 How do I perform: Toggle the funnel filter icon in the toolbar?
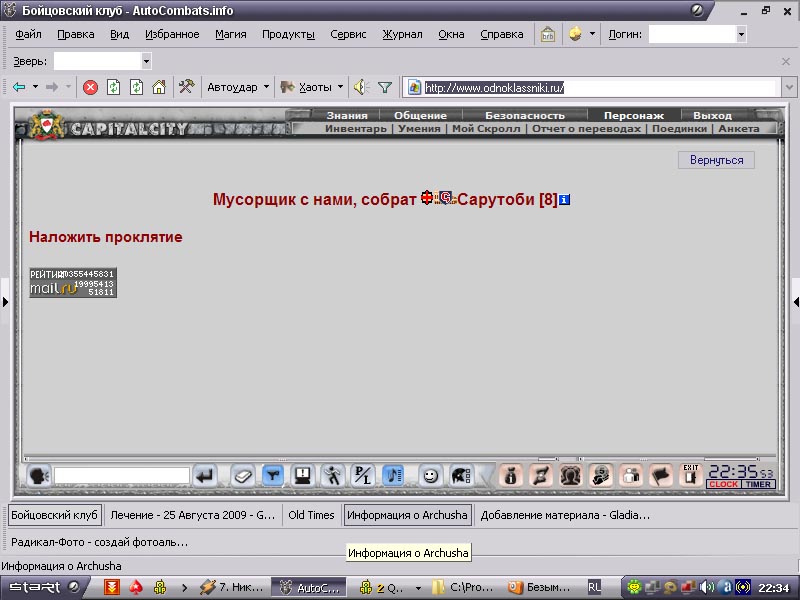pos(385,88)
